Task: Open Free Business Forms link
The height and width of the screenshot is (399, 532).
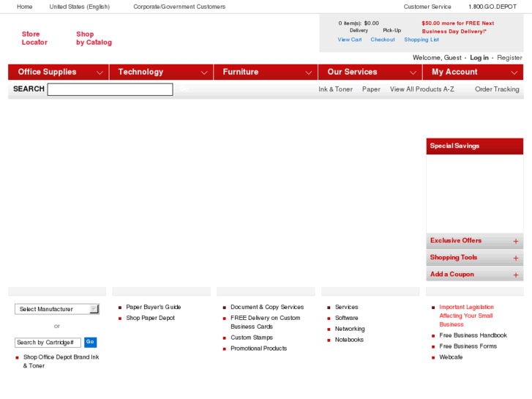Action: tap(468, 346)
